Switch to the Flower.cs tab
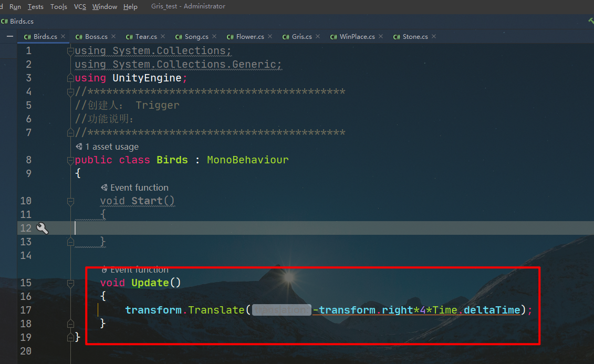594x364 pixels. click(x=250, y=37)
